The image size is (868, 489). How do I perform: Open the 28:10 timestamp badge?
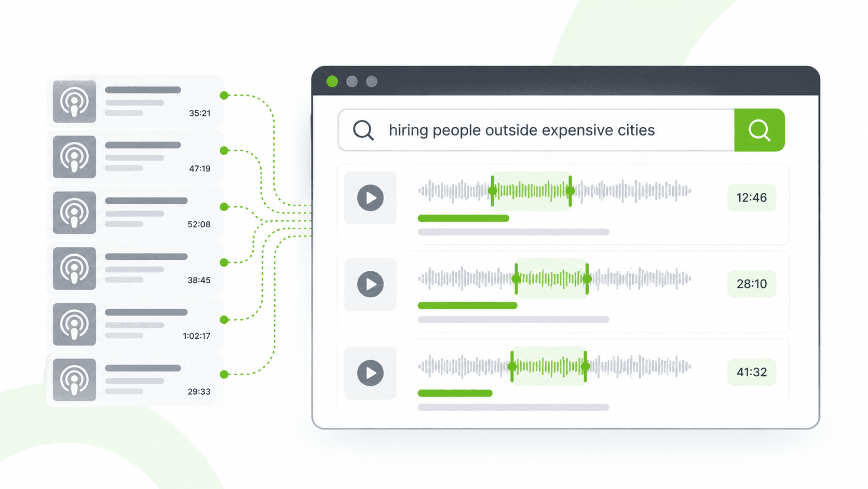pos(752,284)
